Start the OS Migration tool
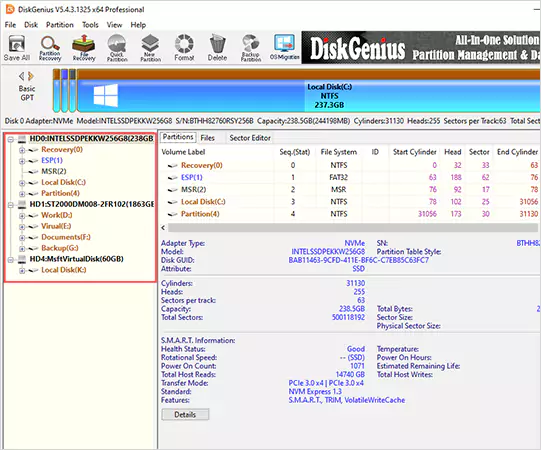The image size is (541, 450). (x=284, y=48)
